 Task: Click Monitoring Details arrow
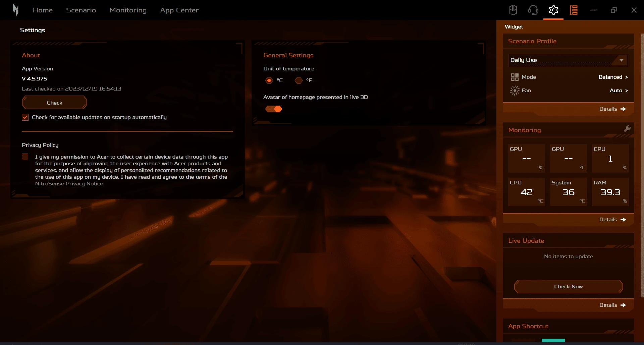(623, 220)
